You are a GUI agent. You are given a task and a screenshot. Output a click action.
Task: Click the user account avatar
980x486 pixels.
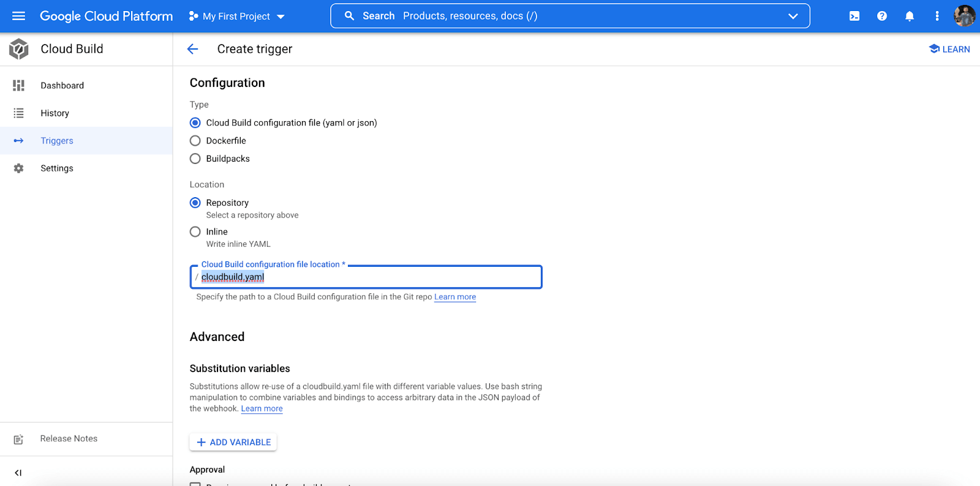pyautogui.click(x=964, y=16)
